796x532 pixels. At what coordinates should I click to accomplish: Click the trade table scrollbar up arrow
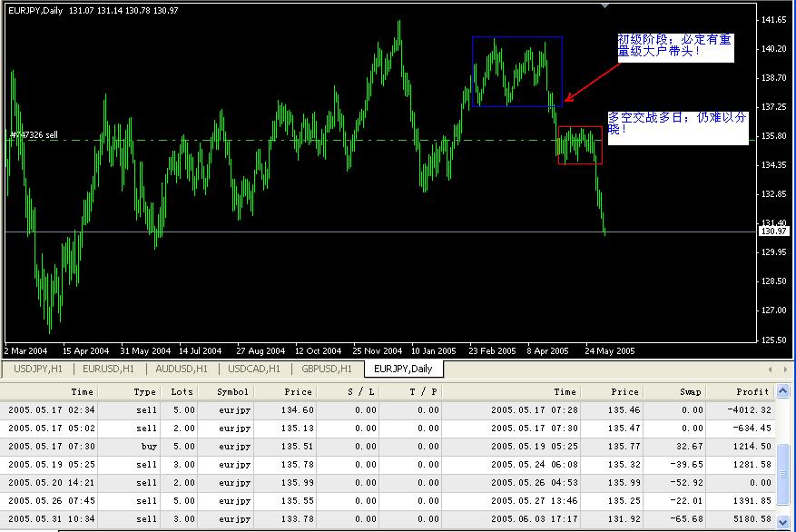click(783, 391)
